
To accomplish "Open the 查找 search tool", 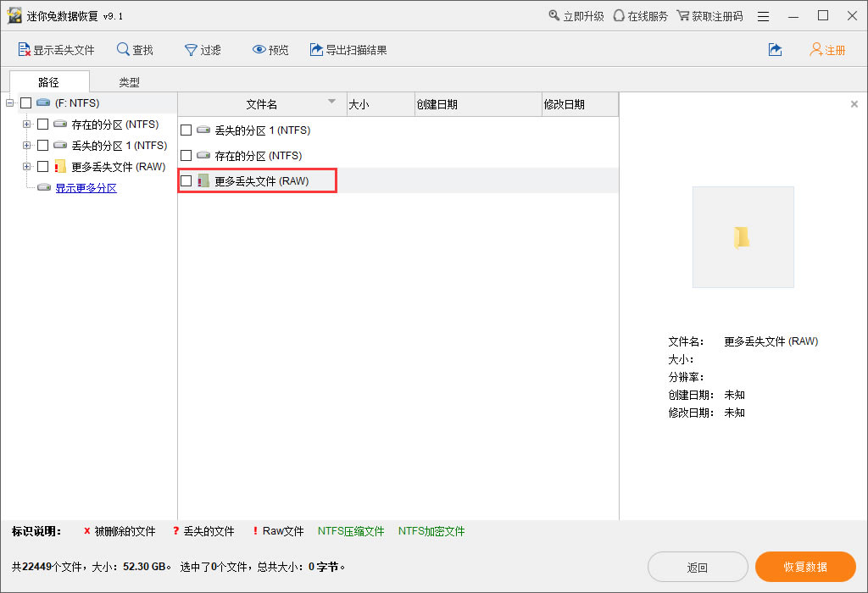I will pyautogui.click(x=124, y=50).
